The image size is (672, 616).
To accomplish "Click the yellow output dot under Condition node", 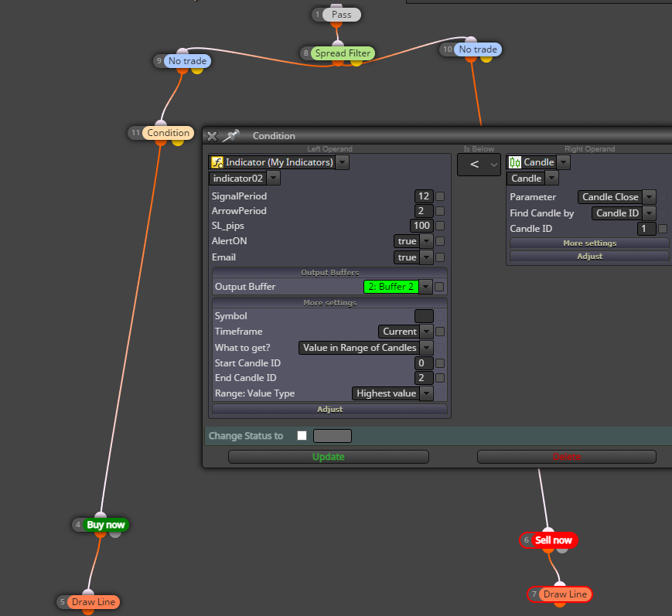I will click(x=178, y=143).
